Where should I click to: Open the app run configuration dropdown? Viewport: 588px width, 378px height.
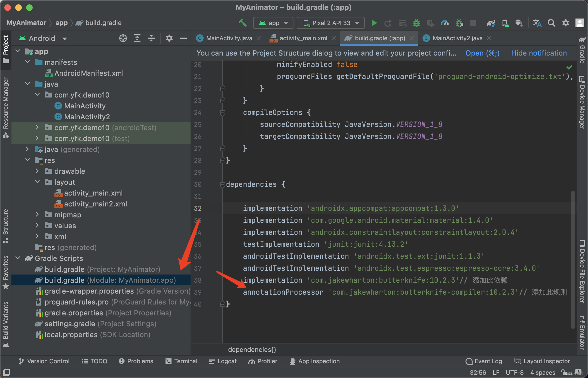click(273, 23)
